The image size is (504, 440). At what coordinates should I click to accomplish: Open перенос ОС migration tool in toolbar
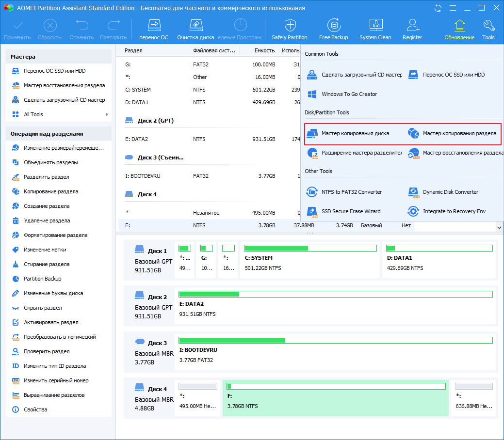pos(154,30)
